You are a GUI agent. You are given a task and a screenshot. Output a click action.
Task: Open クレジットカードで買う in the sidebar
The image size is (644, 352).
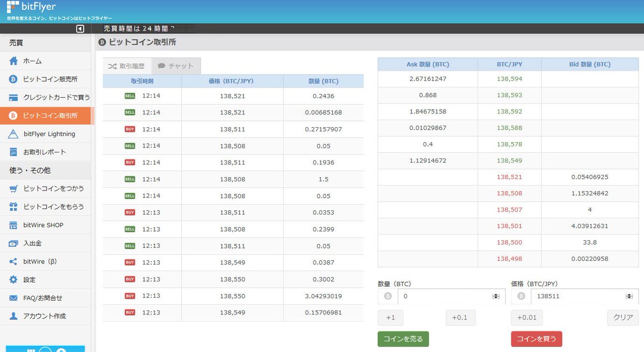[46, 98]
